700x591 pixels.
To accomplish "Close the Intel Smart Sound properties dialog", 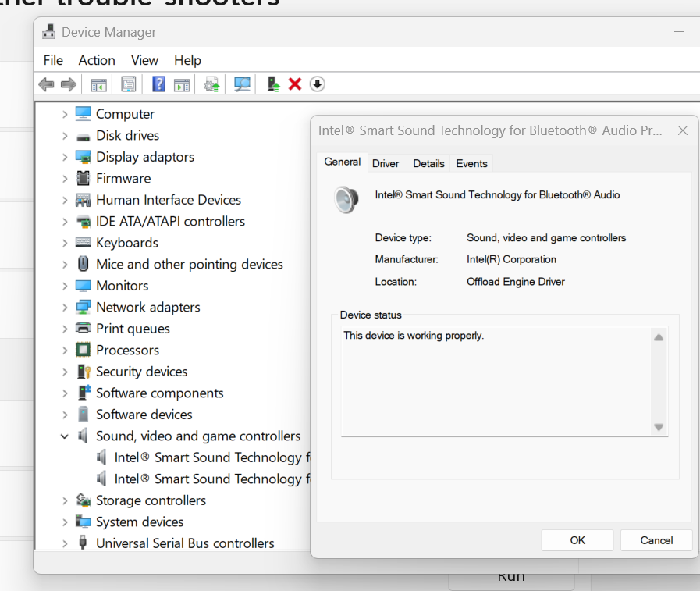I will [683, 130].
